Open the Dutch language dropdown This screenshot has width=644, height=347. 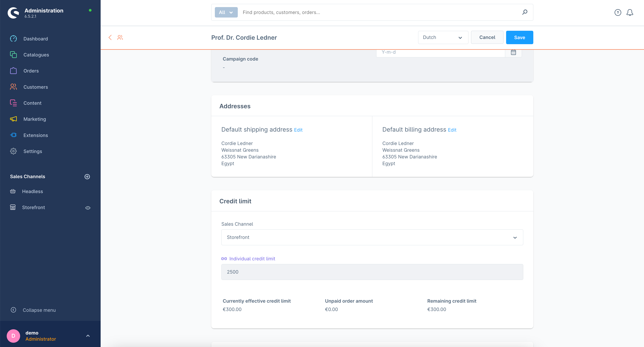(442, 37)
